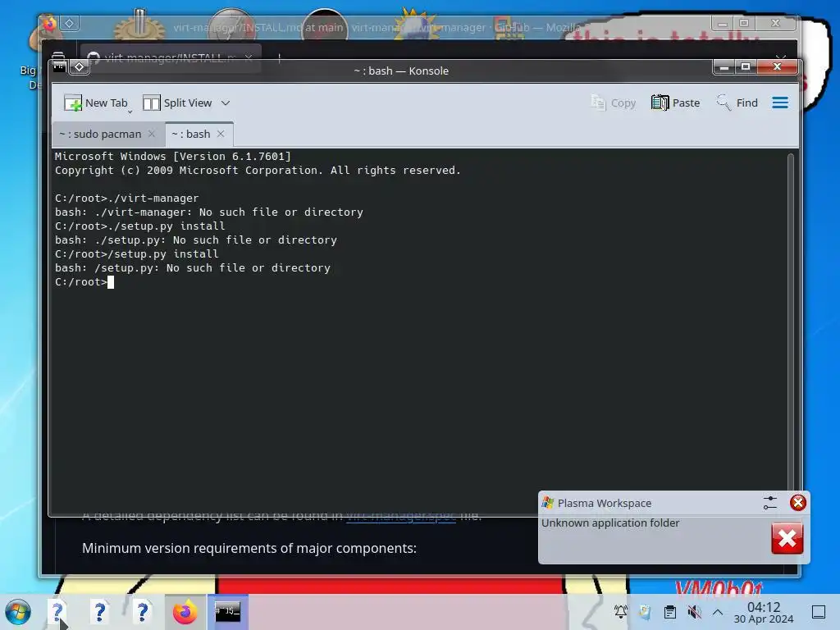Maximize the Konsole window

[x=745, y=67]
